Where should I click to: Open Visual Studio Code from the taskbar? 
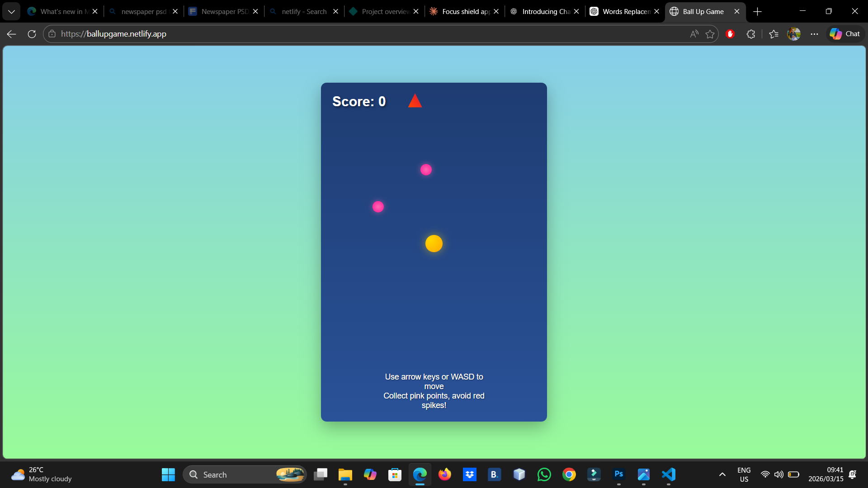(x=669, y=474)
